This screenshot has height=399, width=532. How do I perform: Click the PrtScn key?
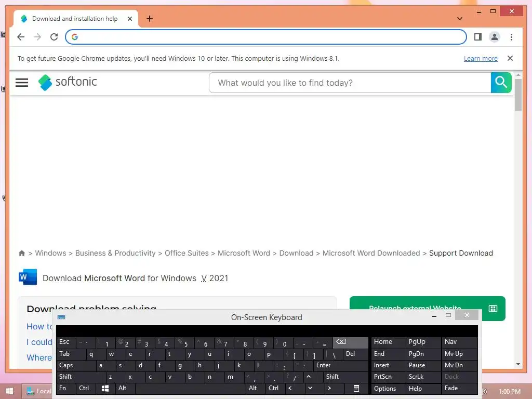pos(388,377)
